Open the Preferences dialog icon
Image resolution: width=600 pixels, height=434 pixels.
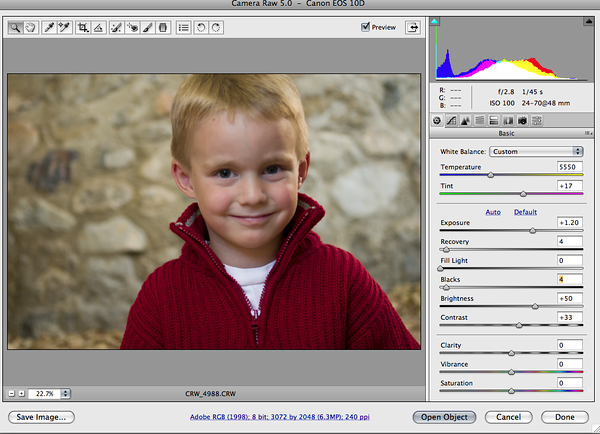[183, 28]
